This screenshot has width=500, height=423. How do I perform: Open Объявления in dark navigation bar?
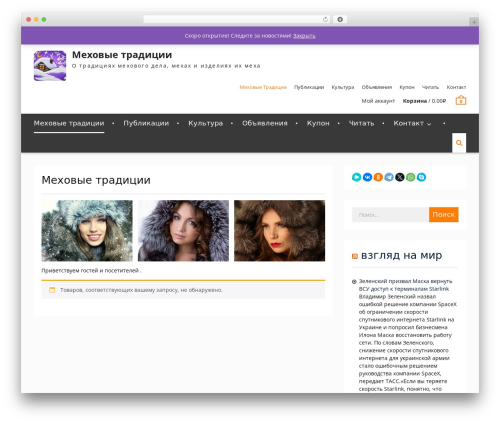pos(265,123)
